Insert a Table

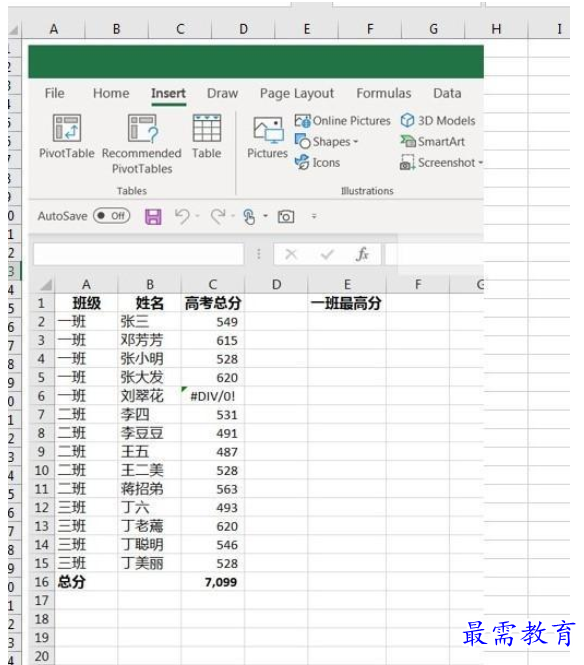[207, 137]
